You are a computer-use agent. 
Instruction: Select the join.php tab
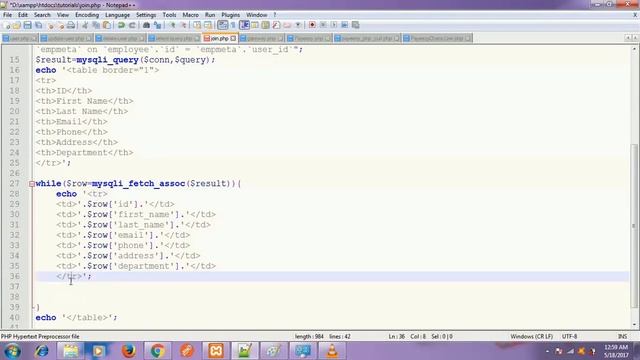point(220,38)
